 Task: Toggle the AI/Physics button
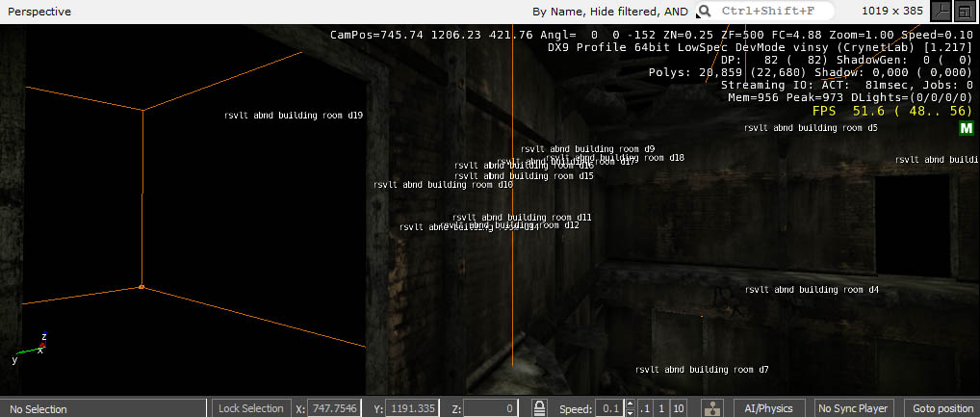[x=767, y=408]
